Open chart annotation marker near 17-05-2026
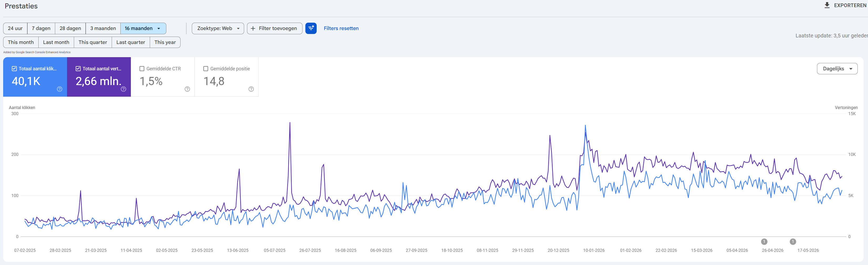 [x=793, y=242]
